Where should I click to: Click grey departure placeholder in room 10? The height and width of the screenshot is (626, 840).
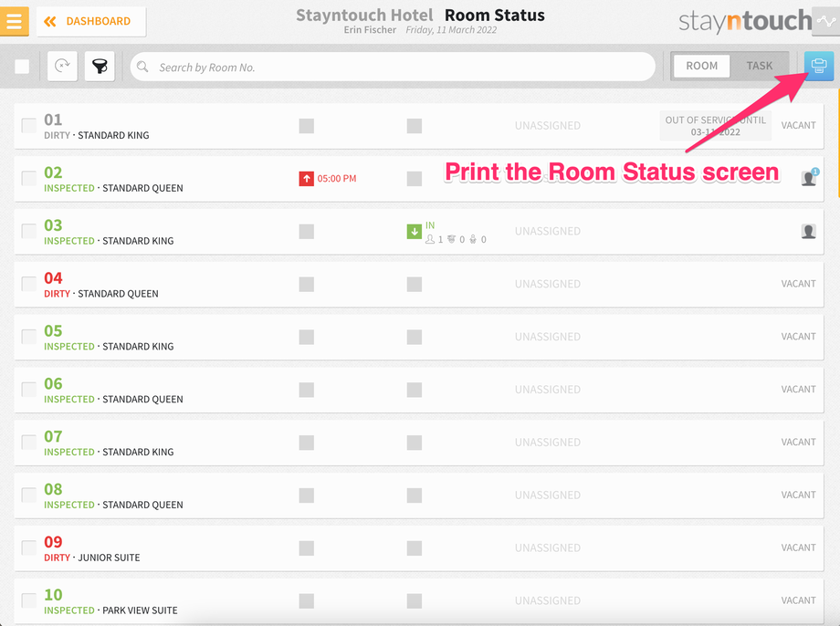(x=307, y=600)
